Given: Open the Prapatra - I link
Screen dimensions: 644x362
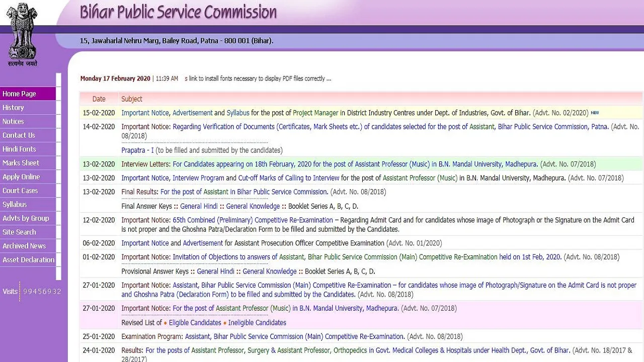Looking at the screenshot, I should [x=137, y=150].
